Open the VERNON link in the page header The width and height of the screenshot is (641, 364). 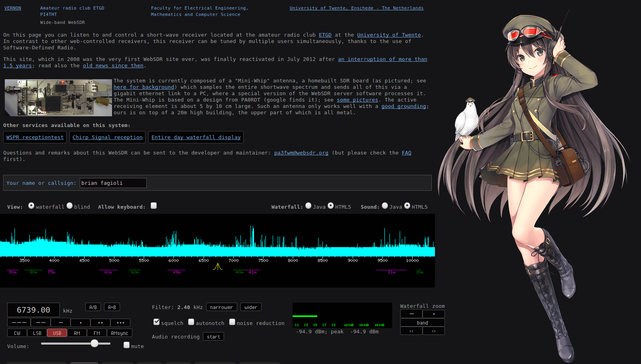click(x=13, y=8)
